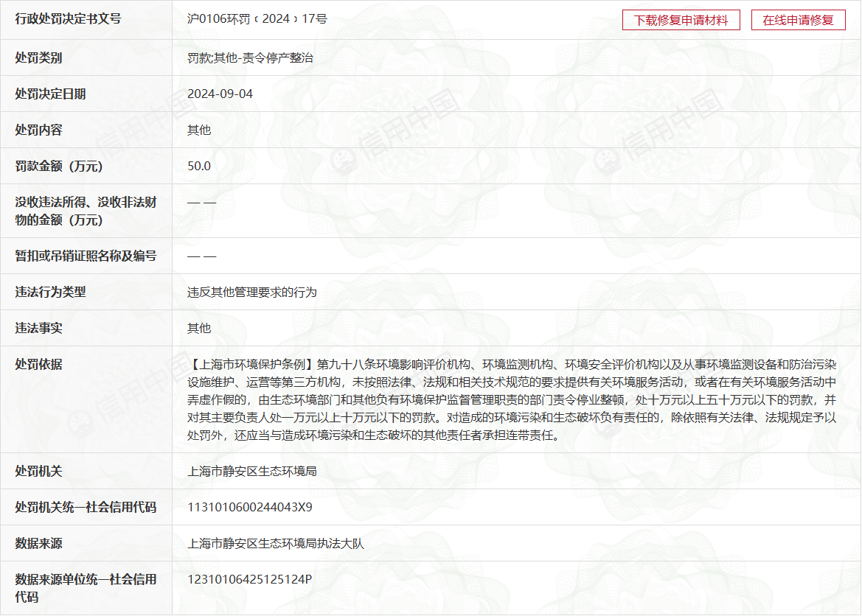Select the fine amount value 50.0

point(199,167)
